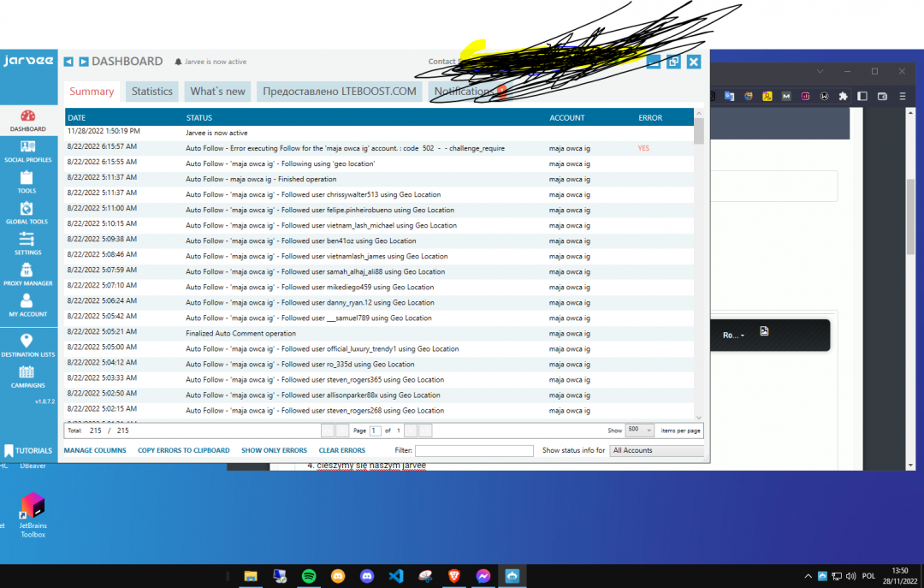Open the Campaigns section
Screen dimensions: 924x588
27,376
